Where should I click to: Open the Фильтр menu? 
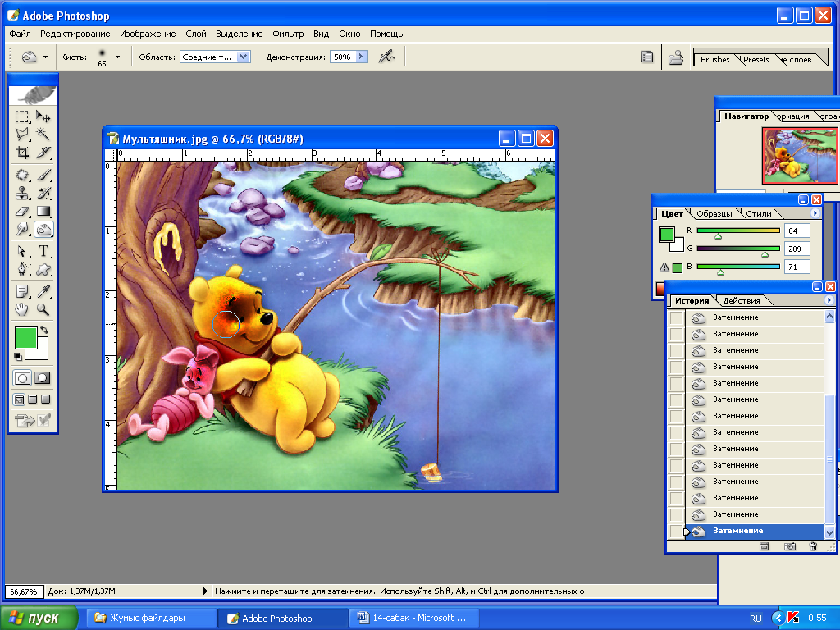[x=288, y=34]
